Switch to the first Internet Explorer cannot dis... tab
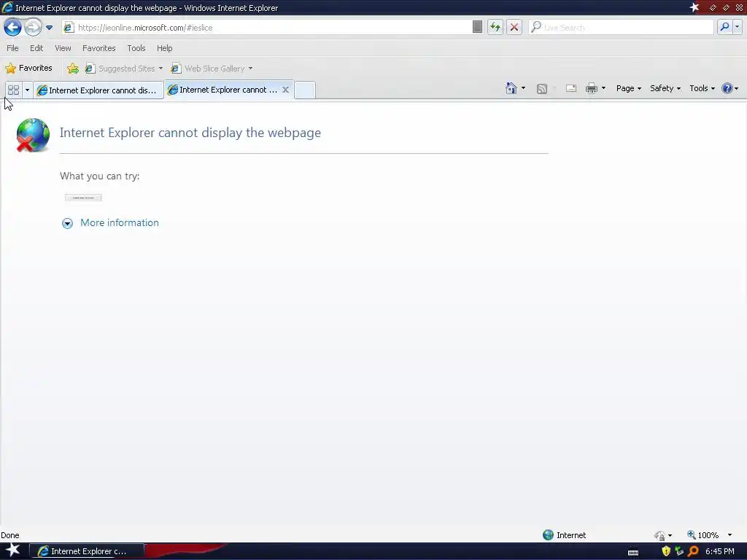 [x=98, y=90]
